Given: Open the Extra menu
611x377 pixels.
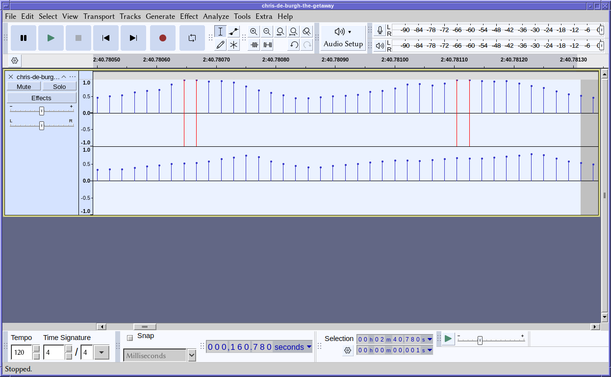Looking at the screenshot, I should [264, 16].
